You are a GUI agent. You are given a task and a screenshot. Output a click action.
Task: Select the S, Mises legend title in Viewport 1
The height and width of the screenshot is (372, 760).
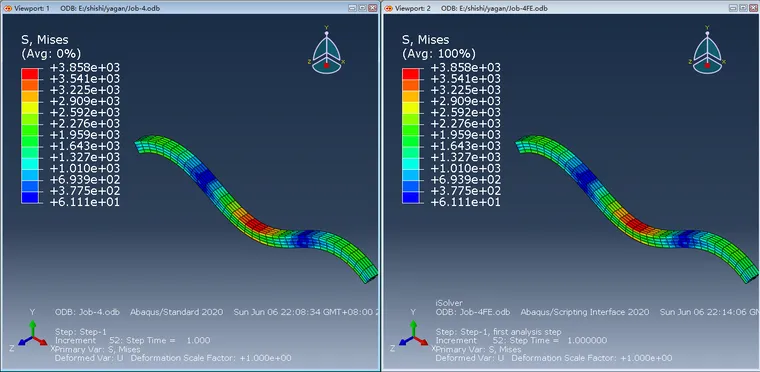click(x=45, y=40)
